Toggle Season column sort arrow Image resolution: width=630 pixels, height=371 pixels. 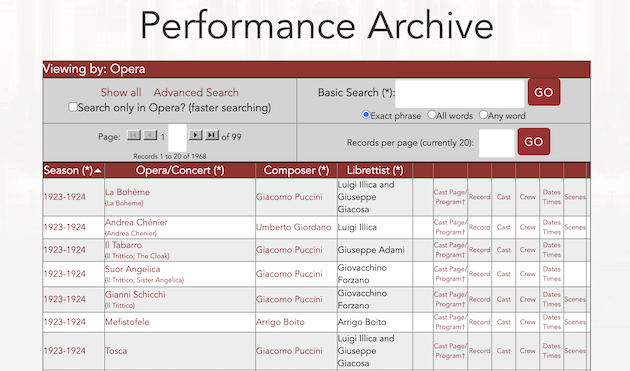point(98,171)
